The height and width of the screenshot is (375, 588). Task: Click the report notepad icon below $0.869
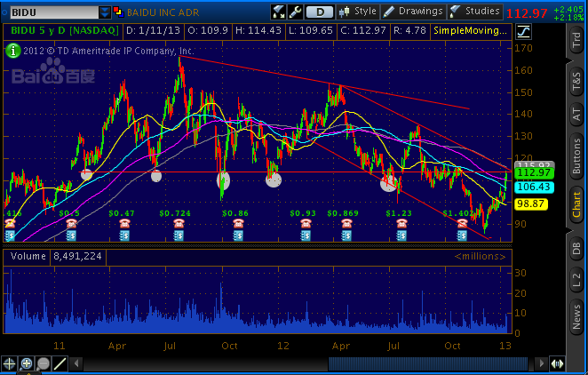pos(346,235)
